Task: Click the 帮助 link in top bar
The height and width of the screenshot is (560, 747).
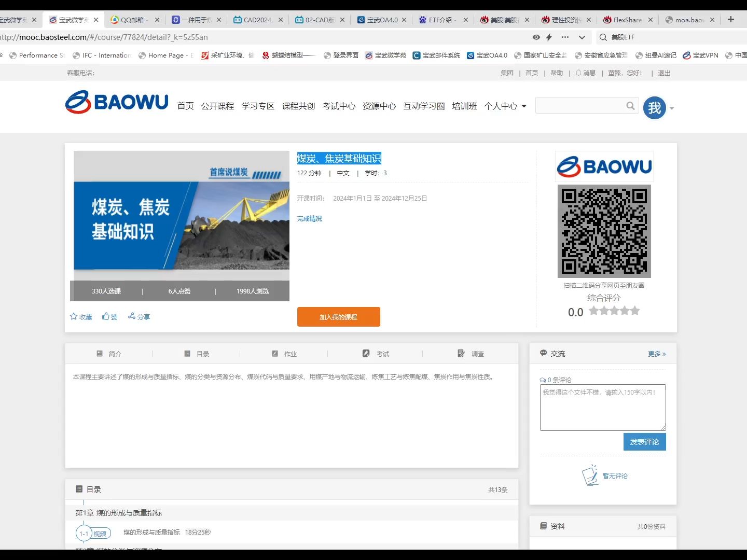Action: (557, 73)
